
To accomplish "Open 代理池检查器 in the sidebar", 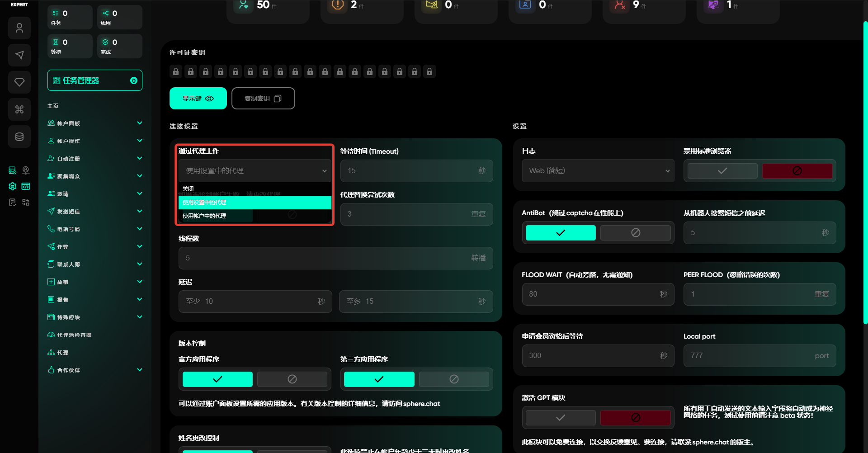I will point(74,335).
